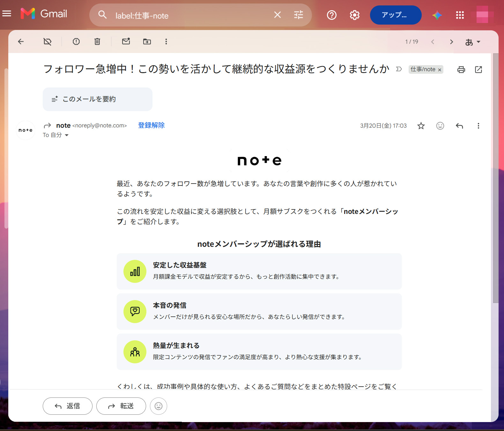Image resolution: width=504 pixels, height=431 pixels.
Task: Open toolbar more options menu
Action: click(166, 42)
